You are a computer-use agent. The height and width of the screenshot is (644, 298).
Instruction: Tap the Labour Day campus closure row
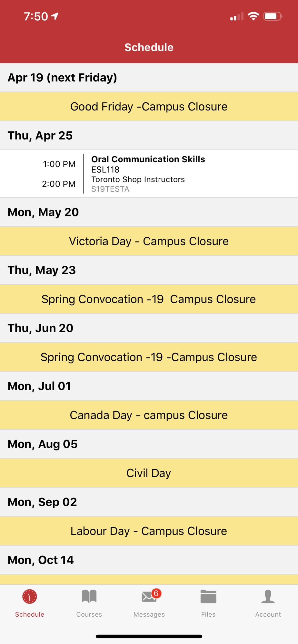coord(149,531)
